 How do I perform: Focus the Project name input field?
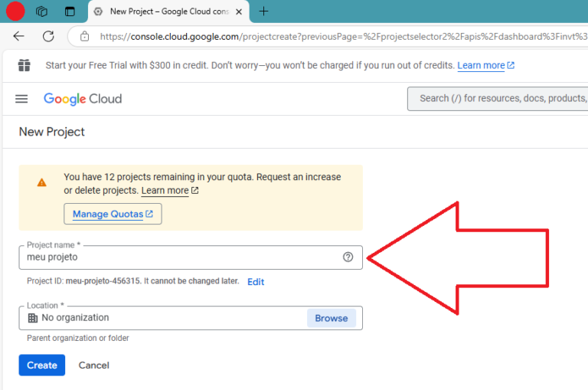[x=180, y=257]
